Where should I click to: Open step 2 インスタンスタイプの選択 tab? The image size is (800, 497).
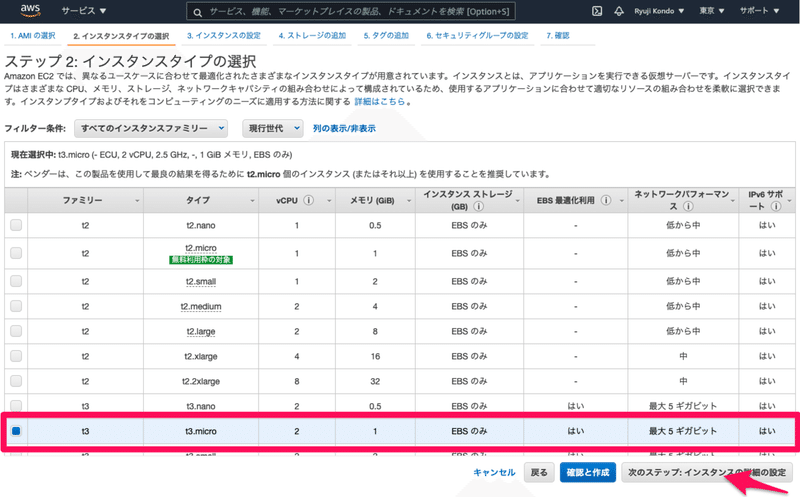pos(121,36)
